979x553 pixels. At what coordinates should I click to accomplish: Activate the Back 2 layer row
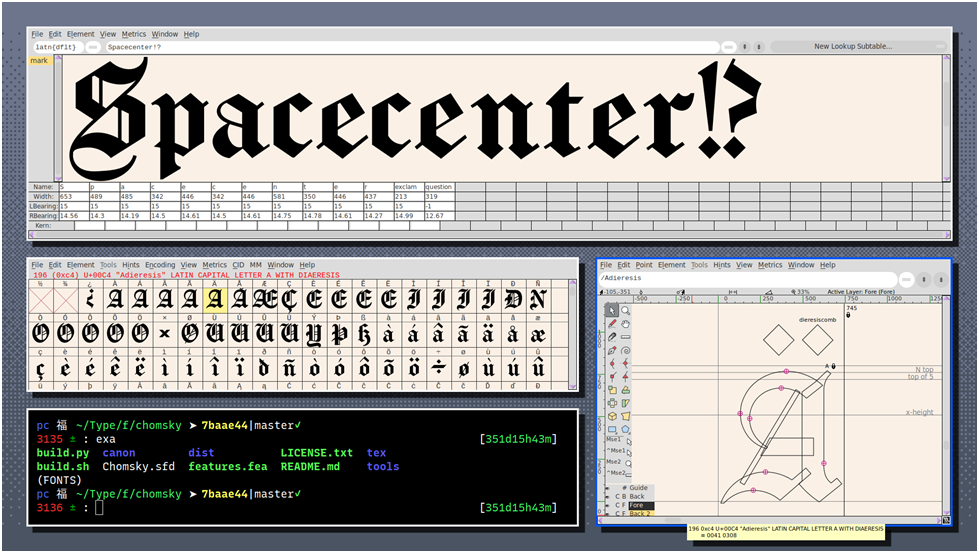pyautogui.click(x=640, y=513)
